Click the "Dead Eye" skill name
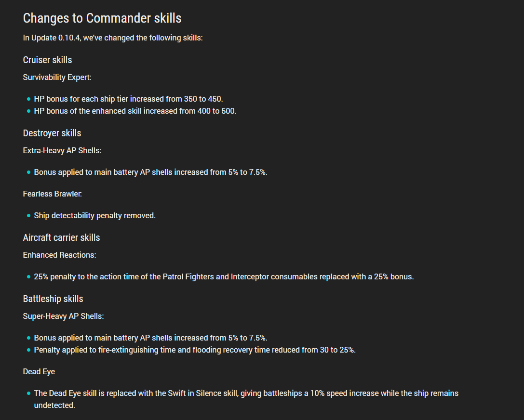 point(39,371)
